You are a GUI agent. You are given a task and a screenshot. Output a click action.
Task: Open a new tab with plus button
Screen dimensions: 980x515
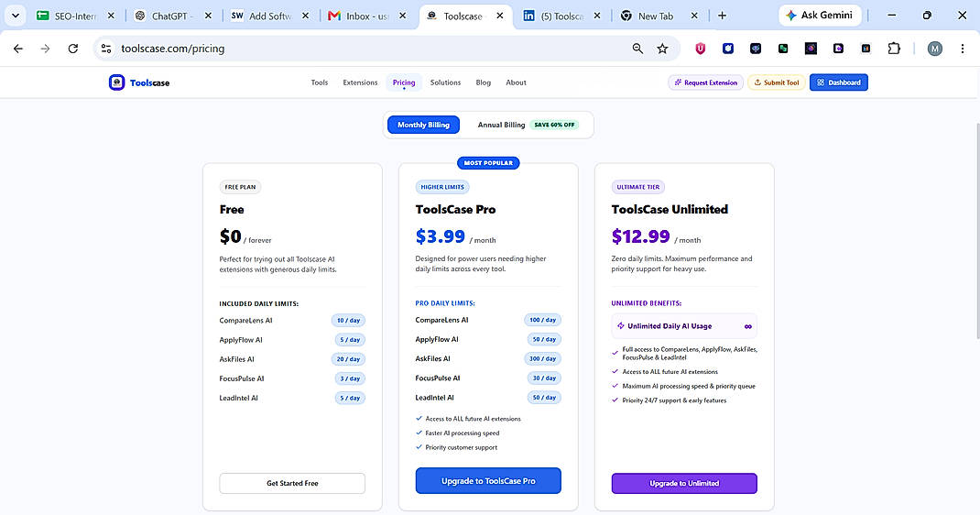click(x=722, y=16)
